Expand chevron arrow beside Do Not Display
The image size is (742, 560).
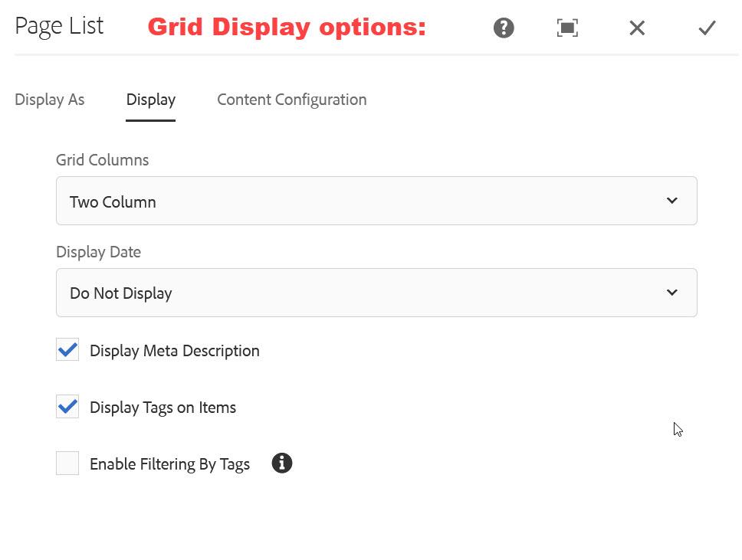coord(672,293)
